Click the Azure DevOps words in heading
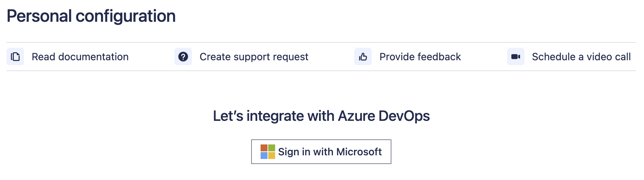This screenshot has height=180, width=644. pos(384,116)
